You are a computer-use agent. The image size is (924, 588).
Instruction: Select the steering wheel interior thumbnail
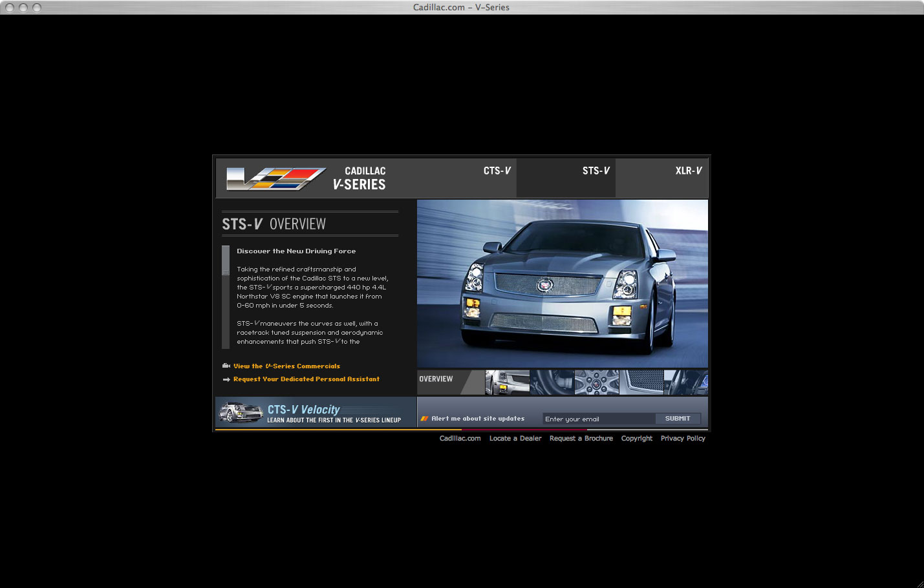click(552, 382)
